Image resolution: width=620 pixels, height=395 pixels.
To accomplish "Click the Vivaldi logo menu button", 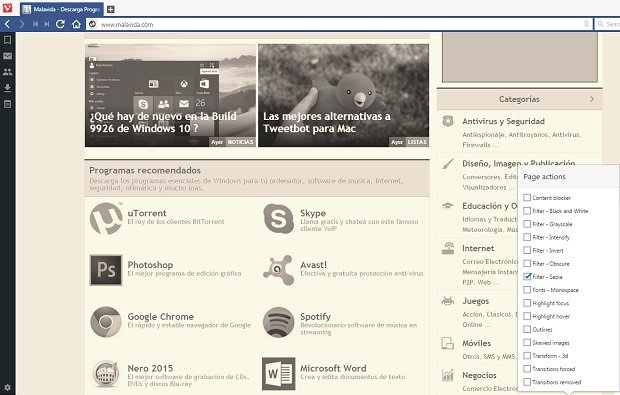I will coord(7,8).
